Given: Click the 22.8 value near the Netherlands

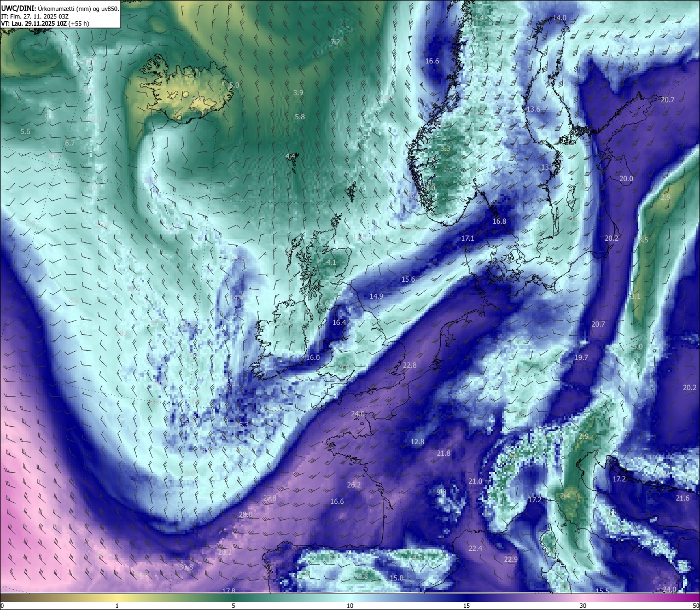Looking at the screenshot, I should pyautogui.click(x=410, y=365).
